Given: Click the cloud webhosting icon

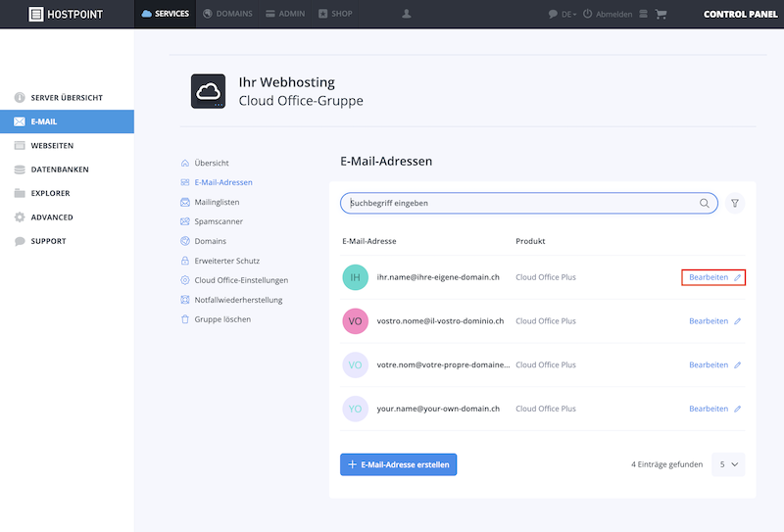Looking at the screenshot, I should coord(208,91).
